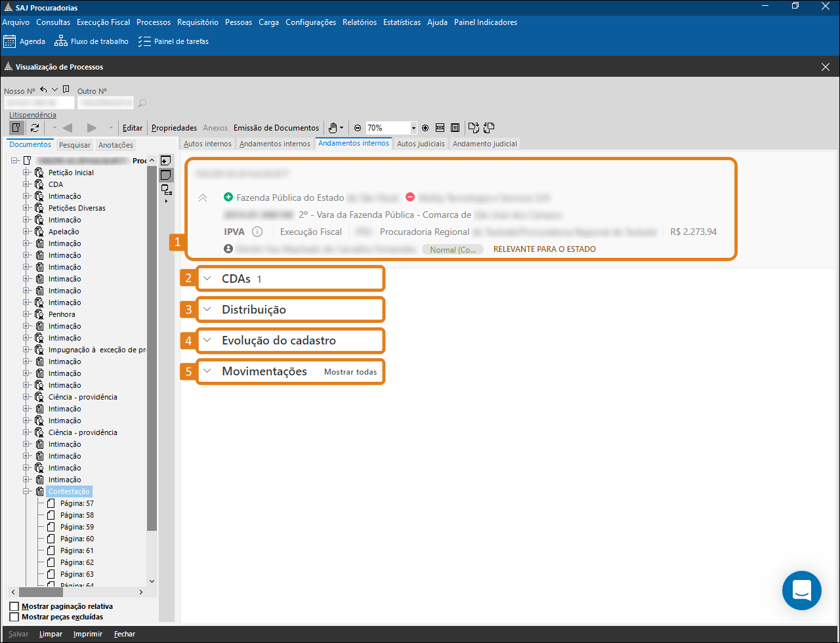
Task: Click the zoom in plus icon
Action: [x=425, y=128]
